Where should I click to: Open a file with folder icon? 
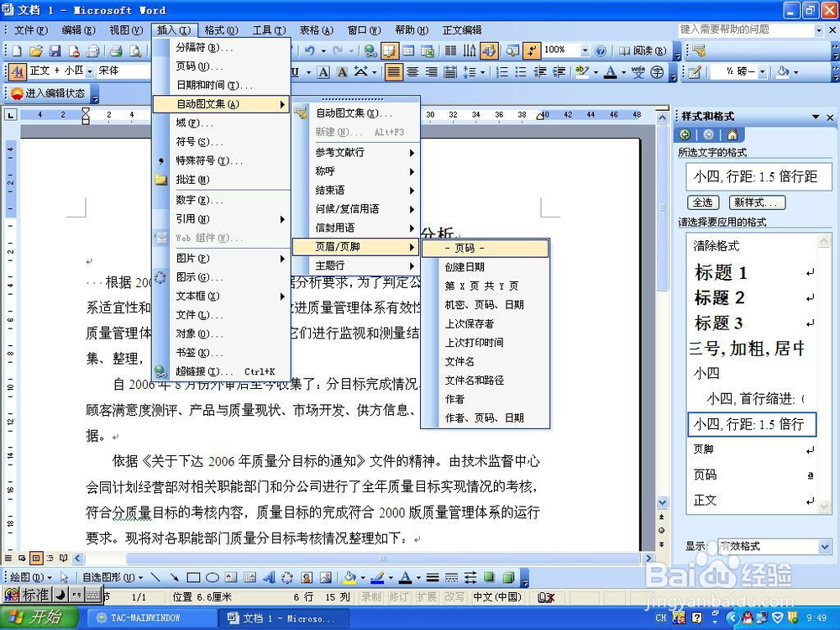[35, 51]
